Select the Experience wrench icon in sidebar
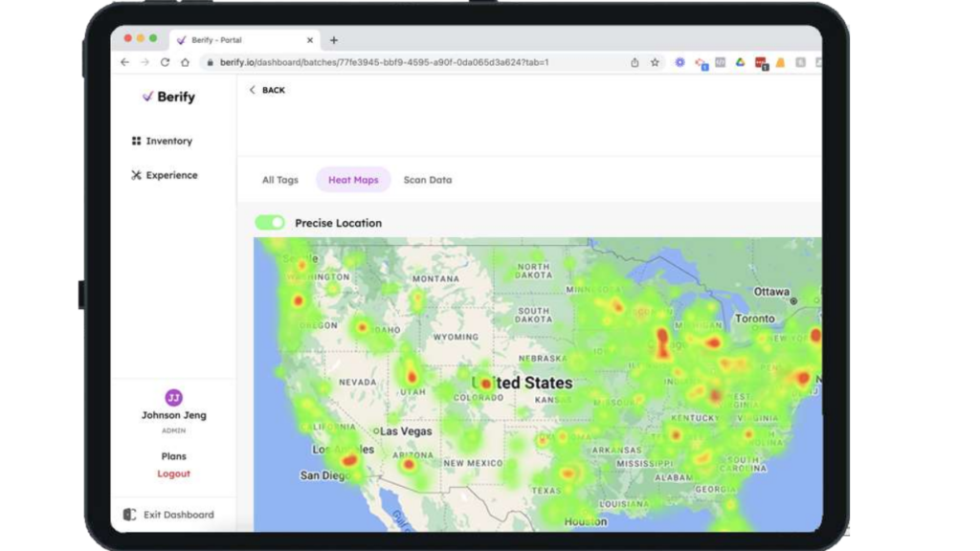Screen dimensions: 980x551 pyautogui.click(x=138, y=175)
